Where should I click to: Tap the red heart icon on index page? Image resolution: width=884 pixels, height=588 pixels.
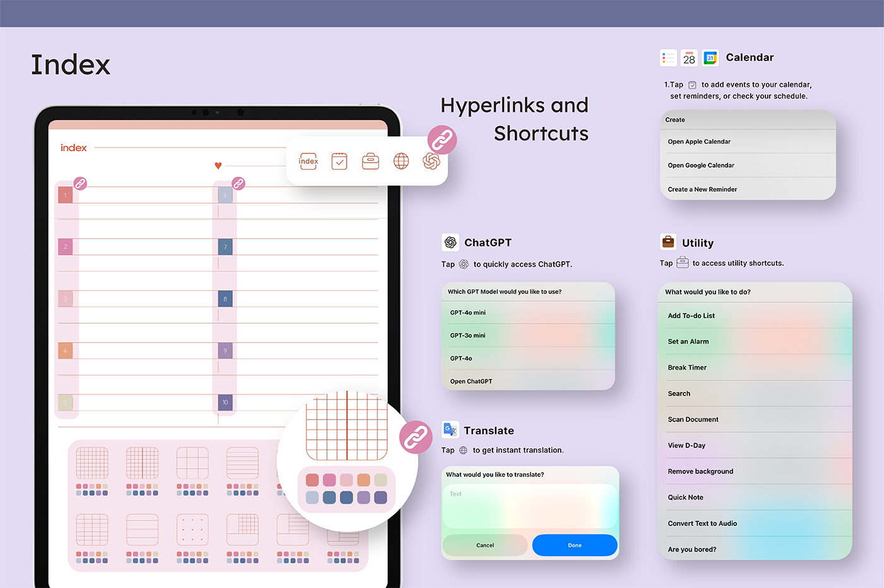pyautogui.click(x=218, y=166)
